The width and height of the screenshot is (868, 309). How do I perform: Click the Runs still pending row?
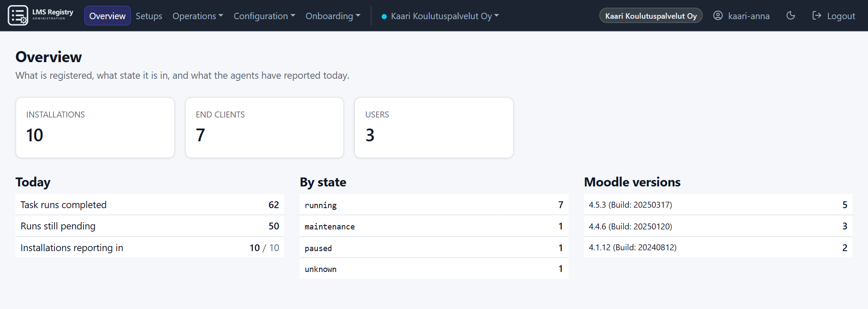pyautogui.click(x=150, y=226)
